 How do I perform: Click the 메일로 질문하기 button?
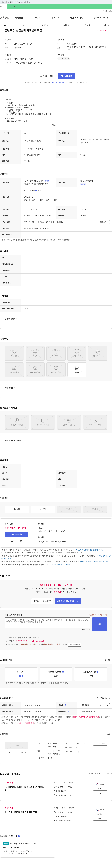75,645
